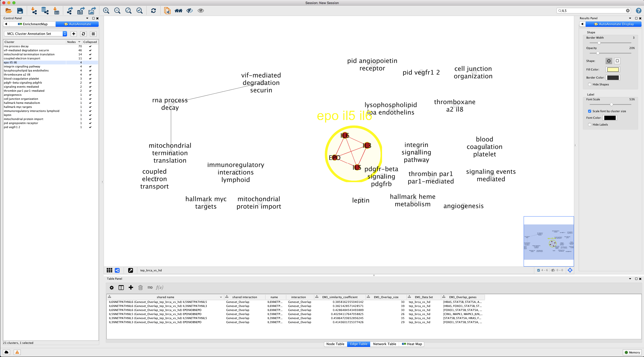
Task: Open MCL Cluster Annotation Set dropdown
Action: click(x=35, y=34)
